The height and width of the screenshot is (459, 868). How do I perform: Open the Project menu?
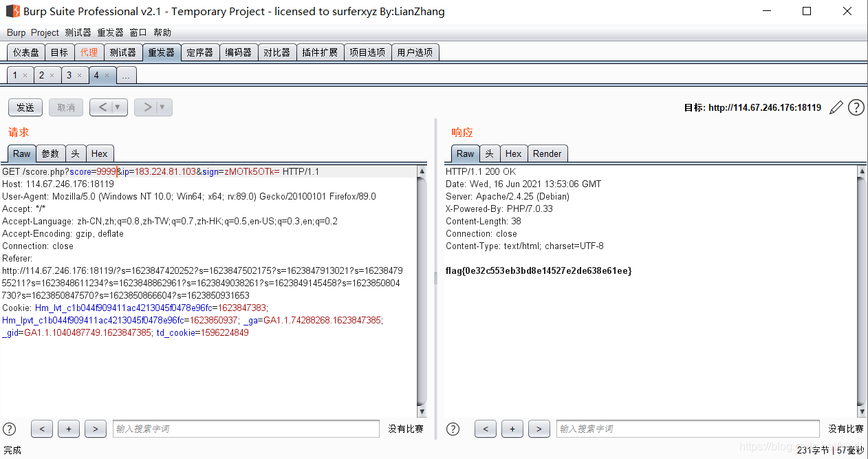point(45,32)
